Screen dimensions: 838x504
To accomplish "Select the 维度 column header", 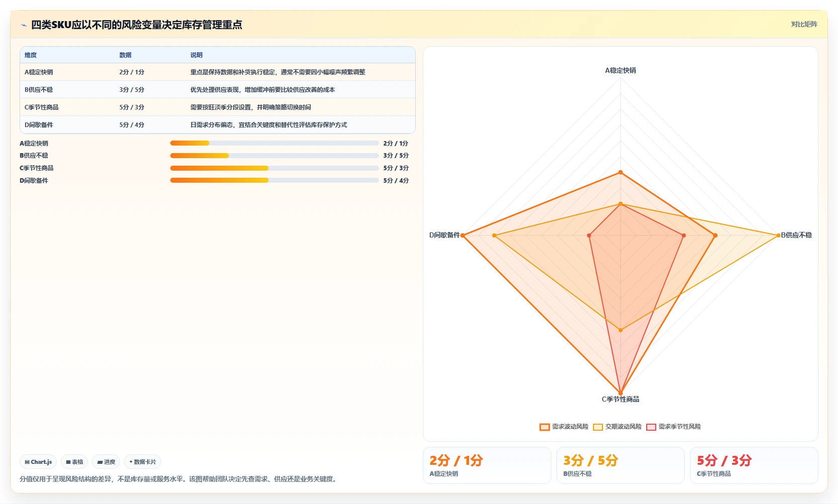I will (x=31, y=55).
